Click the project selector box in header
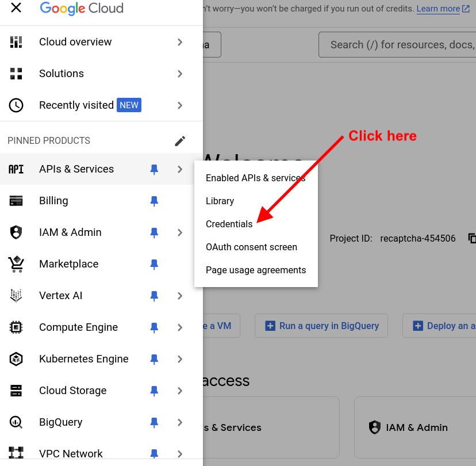476x466 pixels. [212, 45]
